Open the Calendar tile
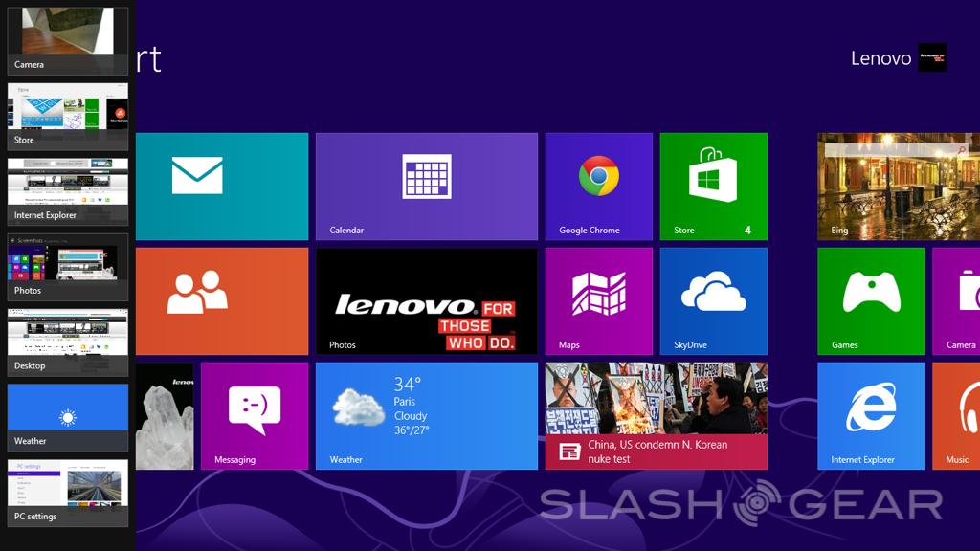The height and width of the screenshot is (551, 980). 426,186
